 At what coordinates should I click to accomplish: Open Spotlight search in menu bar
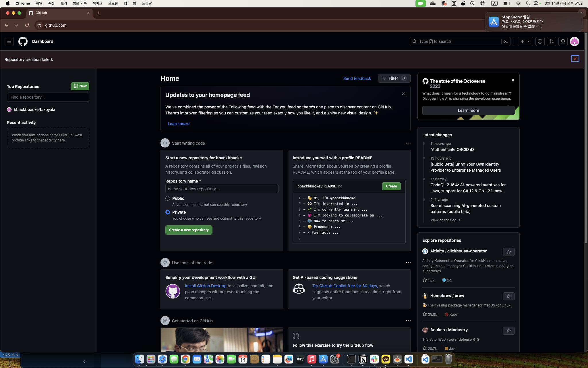(x=528, y=3)
